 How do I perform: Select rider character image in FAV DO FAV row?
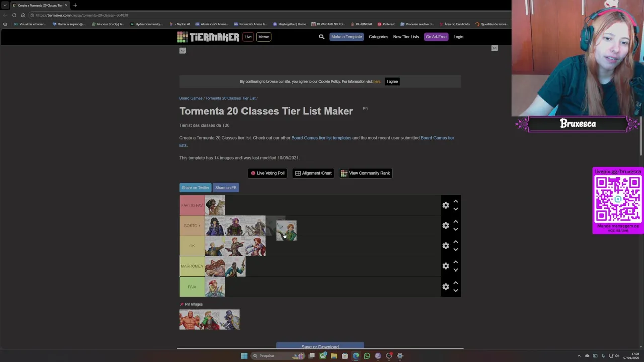[215, 205]
